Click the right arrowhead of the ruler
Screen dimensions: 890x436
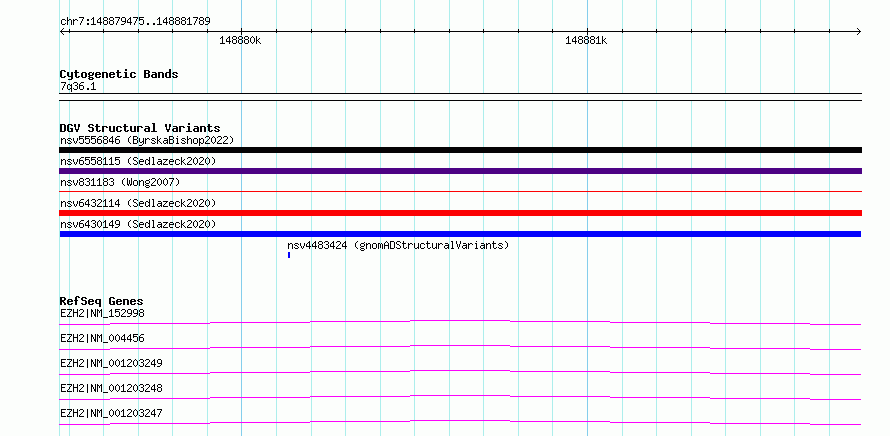pyautogui.click(x=858, y=31)
